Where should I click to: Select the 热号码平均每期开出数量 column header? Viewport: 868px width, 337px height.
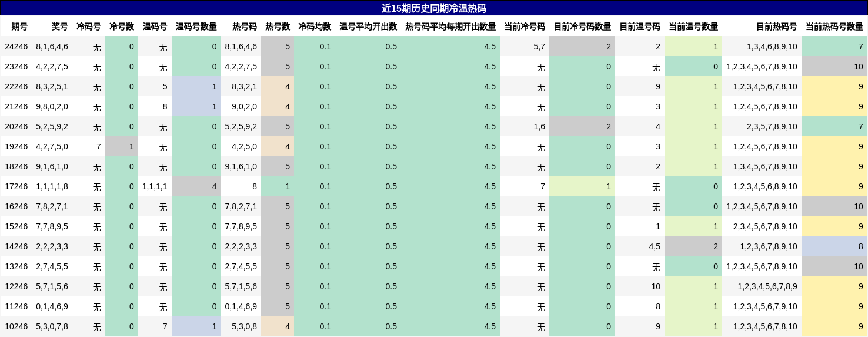450,26
